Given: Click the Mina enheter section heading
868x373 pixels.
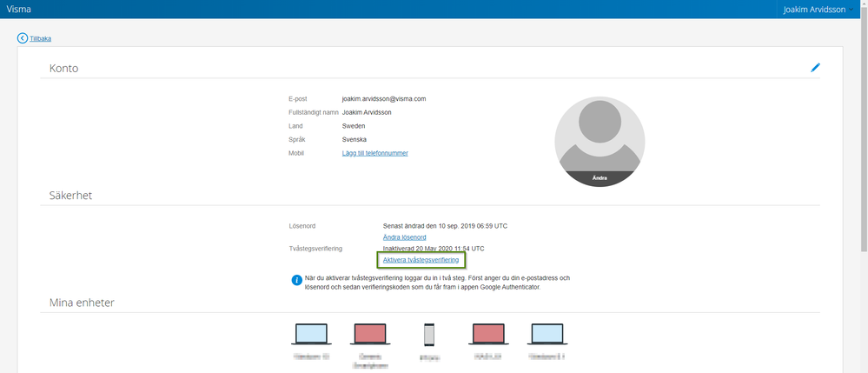Looking at the screenshot, I should (x=82, y=303).
